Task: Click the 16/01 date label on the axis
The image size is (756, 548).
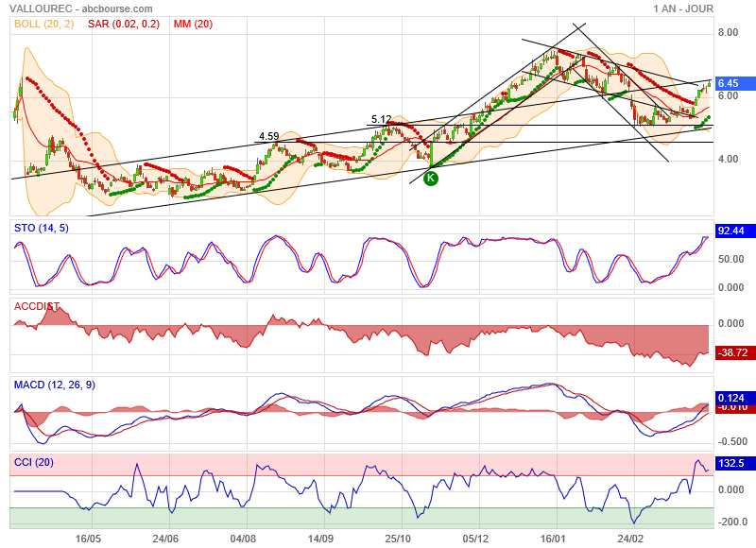Action: (x=553, y=539)
